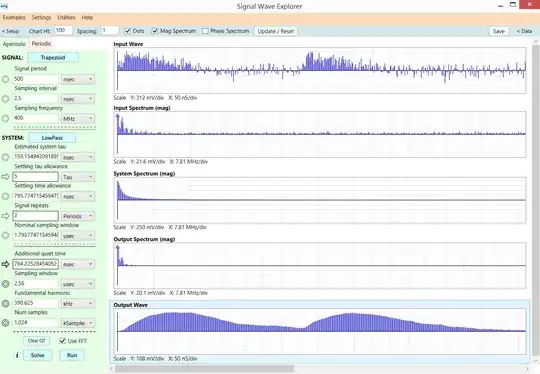
Task: Open the Sampling window usec dropdown
Action: [77, 284]
